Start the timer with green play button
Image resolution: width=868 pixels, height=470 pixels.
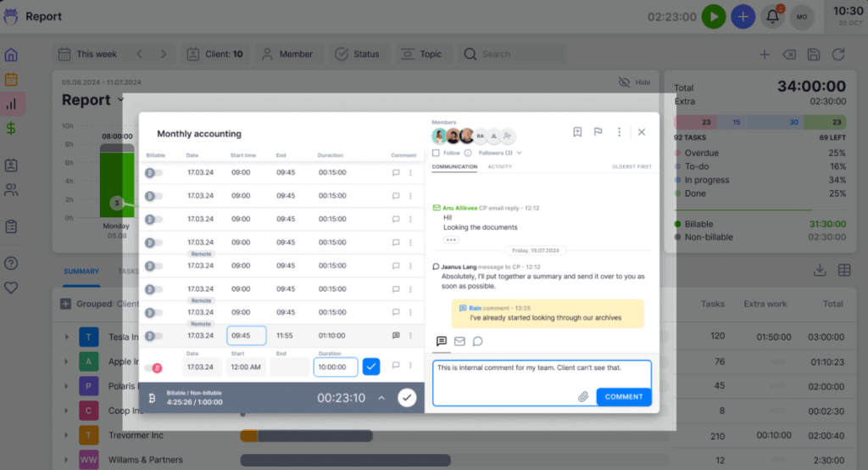coord(714,16)
